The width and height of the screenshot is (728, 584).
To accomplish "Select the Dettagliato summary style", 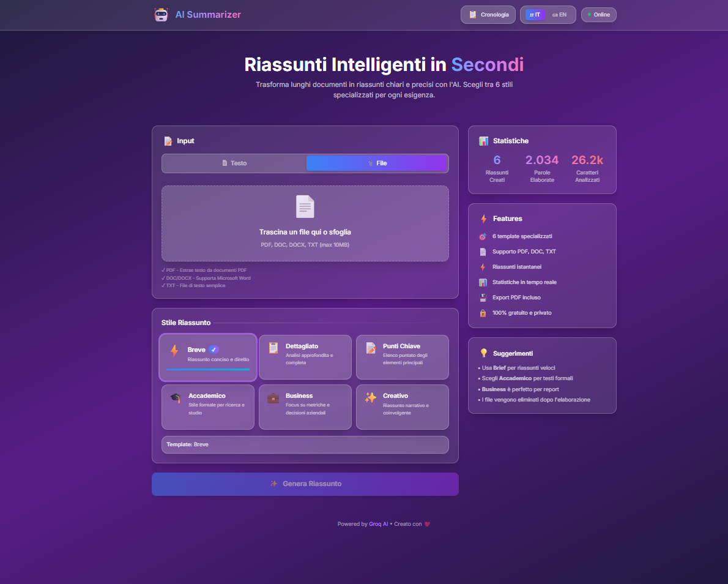I will coord(305,357).
